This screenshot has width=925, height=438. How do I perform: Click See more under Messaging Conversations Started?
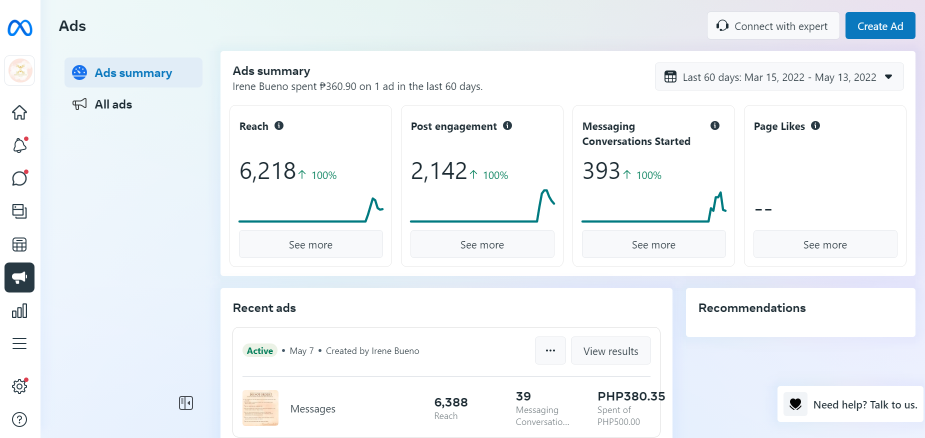[x=654, y=244]
